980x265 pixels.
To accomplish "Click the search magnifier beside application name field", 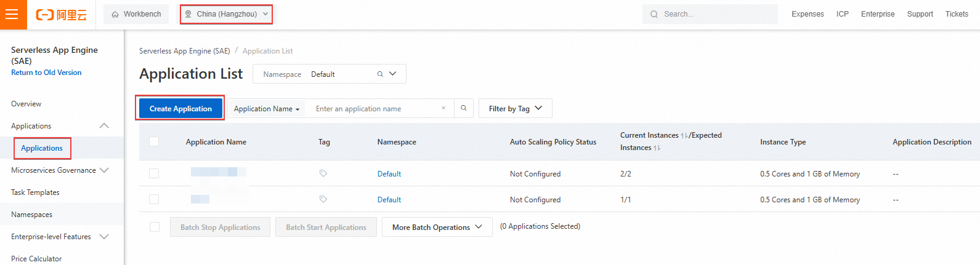I will pyautogui.click(x=464, y=108).
